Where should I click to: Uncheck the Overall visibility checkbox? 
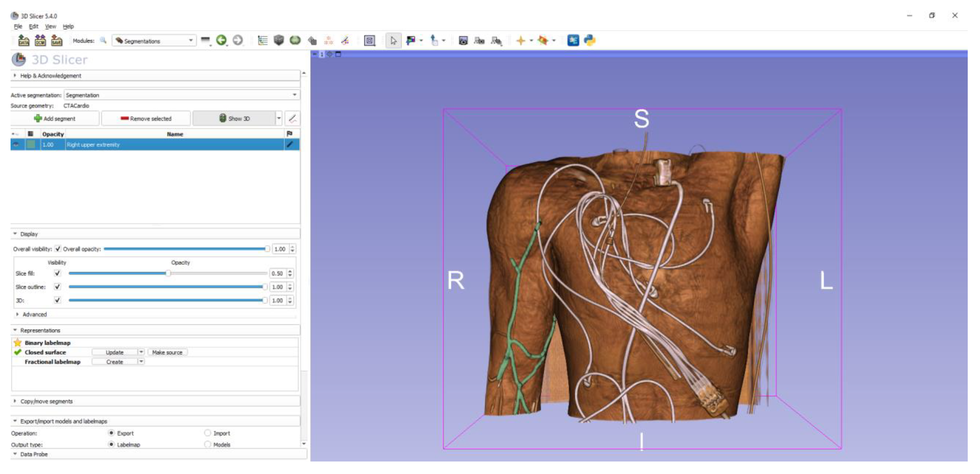coord(58,249)
